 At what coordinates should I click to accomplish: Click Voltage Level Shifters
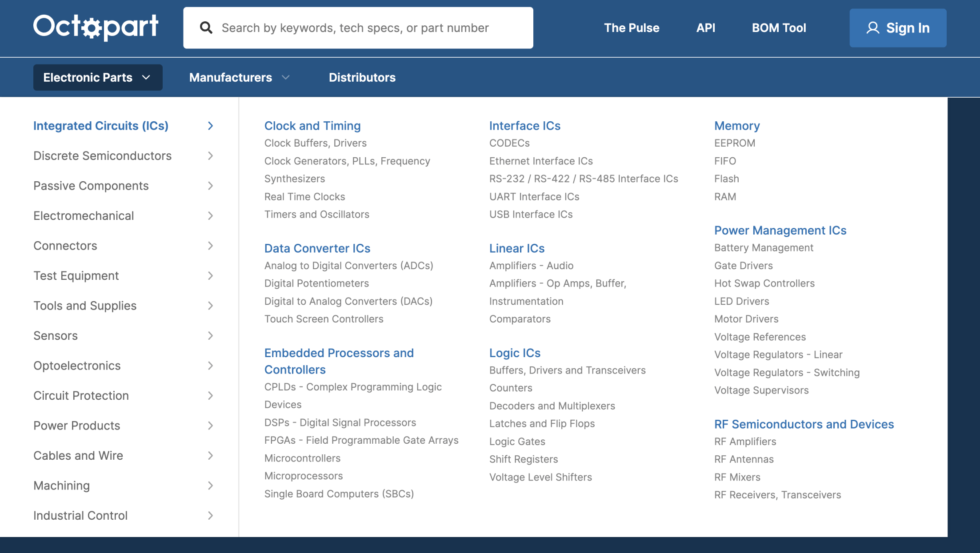pos(540,477)
